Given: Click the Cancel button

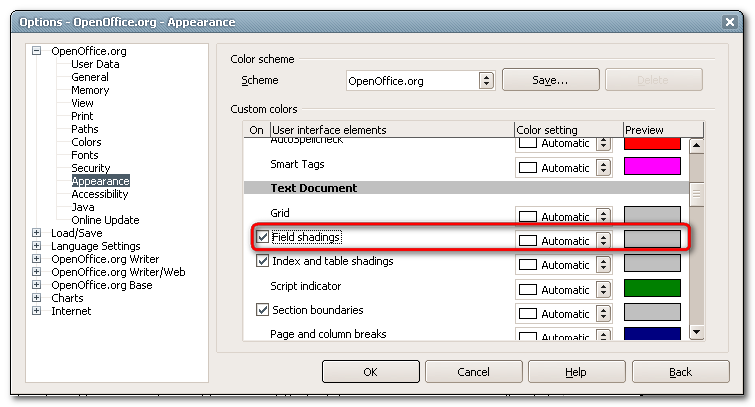Looking at the screenshot, I should 473,372.
